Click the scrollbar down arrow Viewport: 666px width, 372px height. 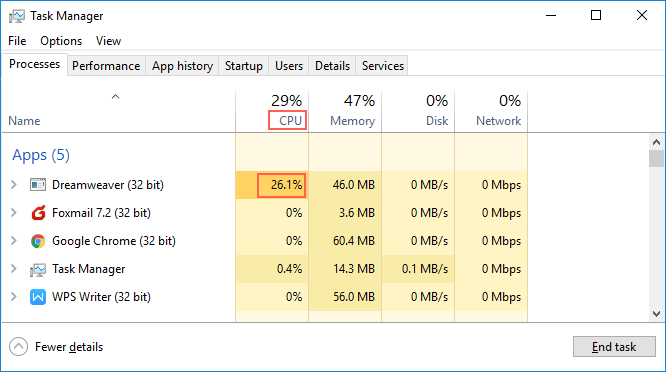click(x=656, y=314)
